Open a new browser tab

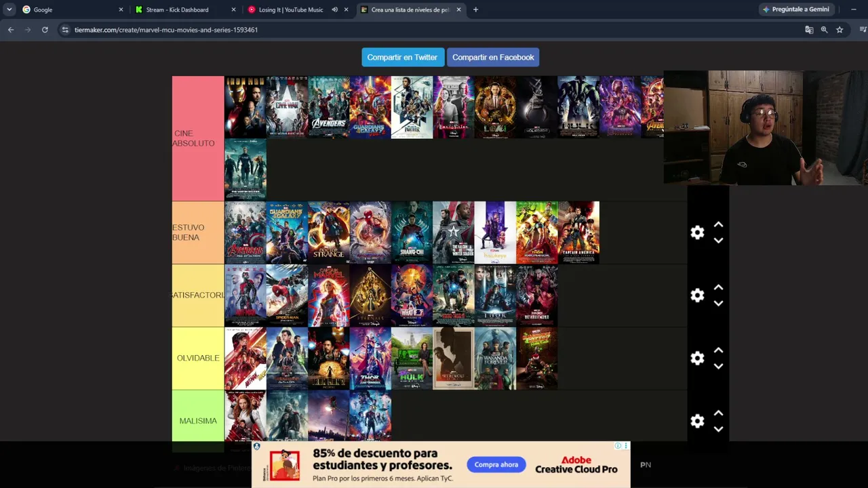[x=475, y=9]
